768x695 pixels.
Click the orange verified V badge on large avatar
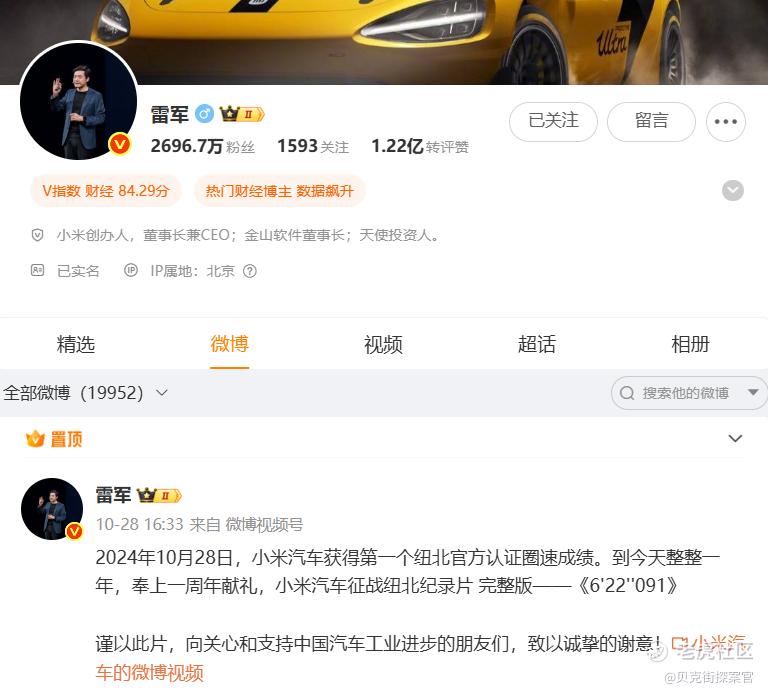(x=120, y=144)
